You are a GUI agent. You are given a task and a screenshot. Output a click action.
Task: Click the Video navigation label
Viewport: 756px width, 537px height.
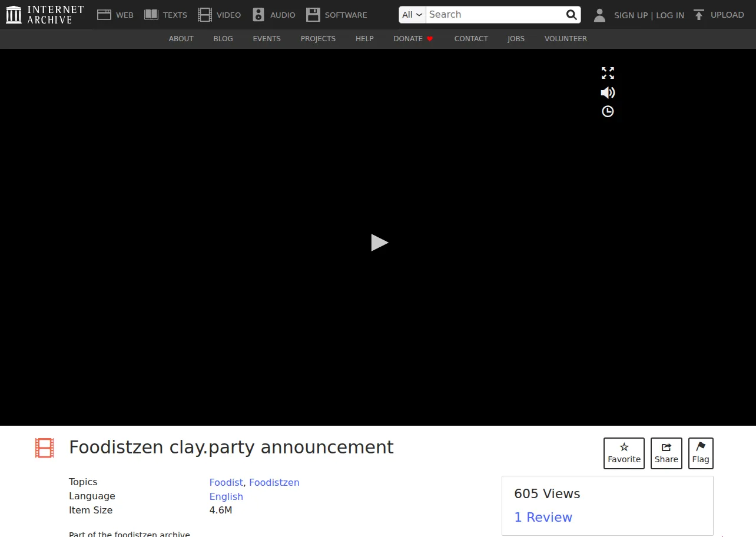pyautogui.click(x=228, y=15)
